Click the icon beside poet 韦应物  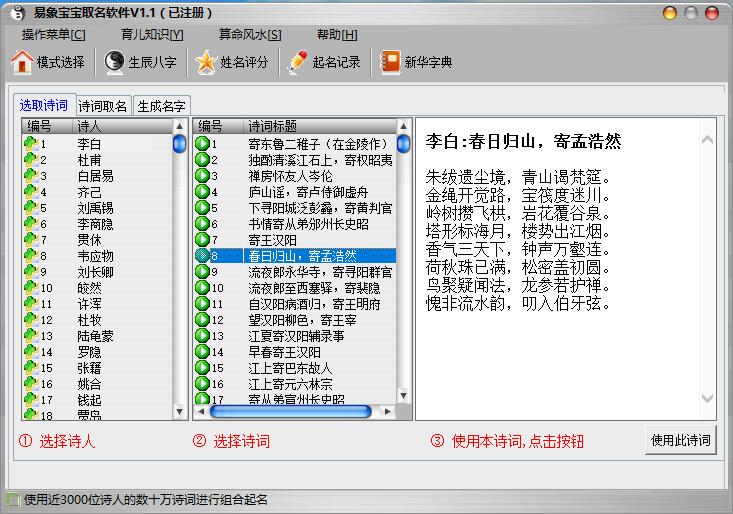point(31,255)
